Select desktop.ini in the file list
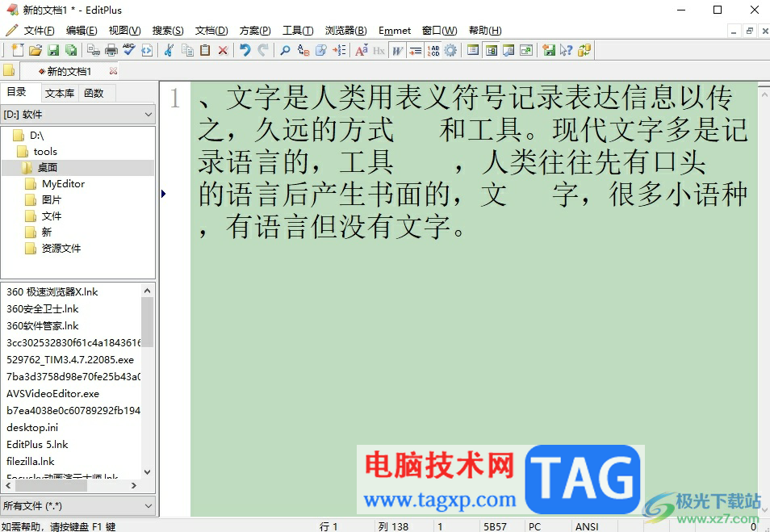Image resolution: width=770 pixels, height=532 pixels. point(32,427)
